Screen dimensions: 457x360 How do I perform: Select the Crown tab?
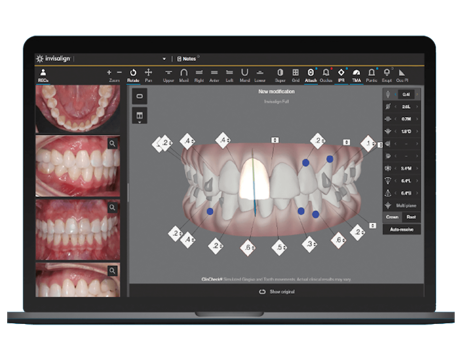(392, 217)
